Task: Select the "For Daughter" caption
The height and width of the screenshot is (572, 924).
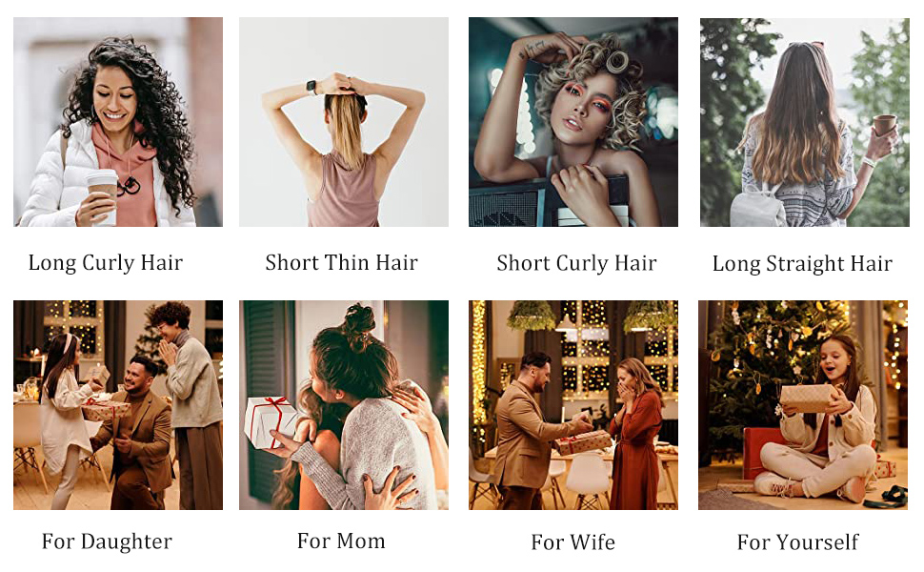Action: pyautogui.click(x=107, y=541)
